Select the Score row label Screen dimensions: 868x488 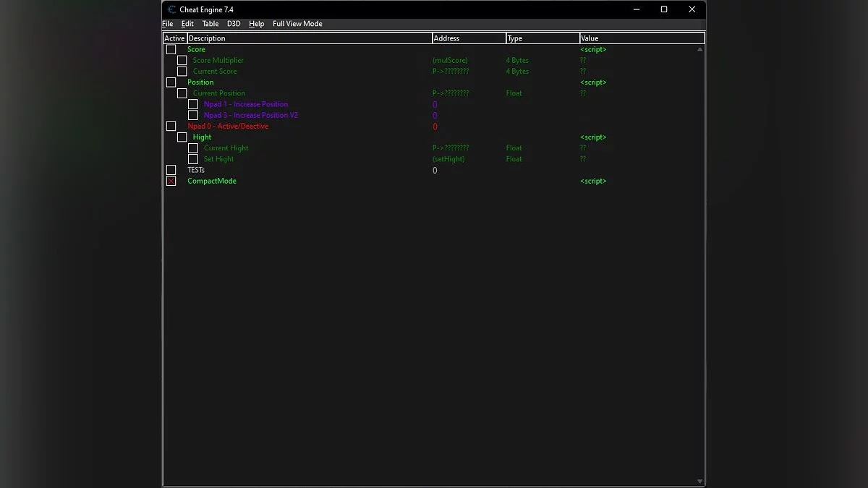[x=196, y=49]
